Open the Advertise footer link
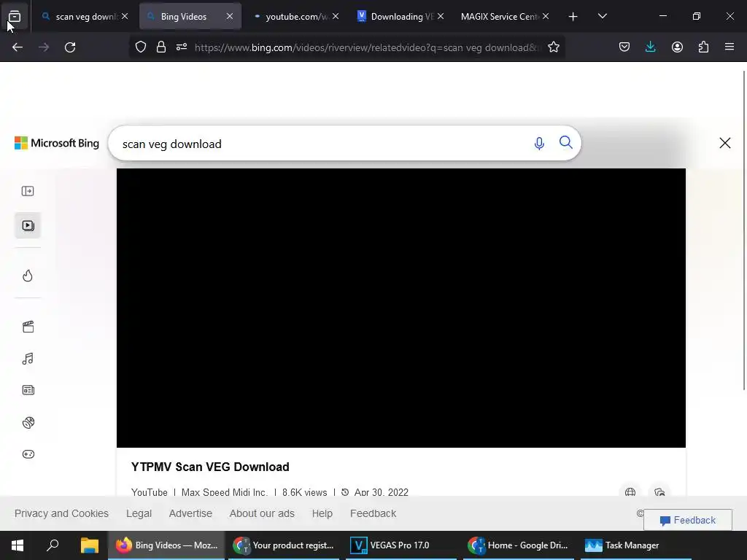747x560 pixels. click(x=190, y=513)
